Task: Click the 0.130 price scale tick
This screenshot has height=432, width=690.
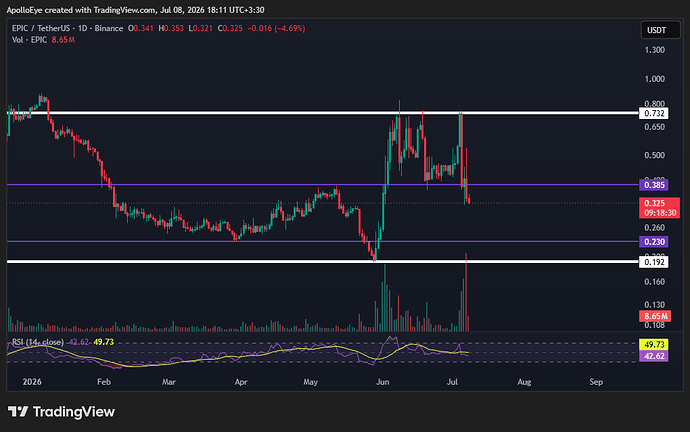Action: 654,305
